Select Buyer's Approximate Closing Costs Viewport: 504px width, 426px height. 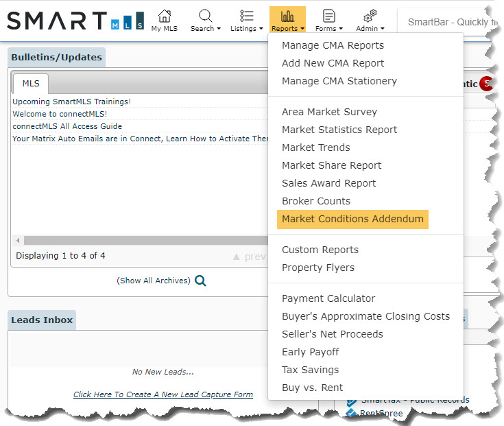point(365,316)
